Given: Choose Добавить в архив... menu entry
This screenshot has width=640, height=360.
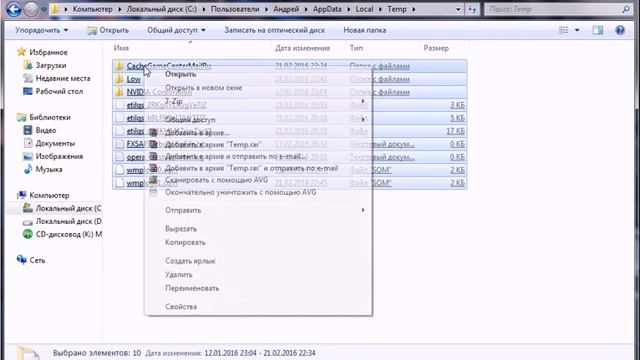Looking at the screenshot, I should pyautogui.click(x=258, y=133).
